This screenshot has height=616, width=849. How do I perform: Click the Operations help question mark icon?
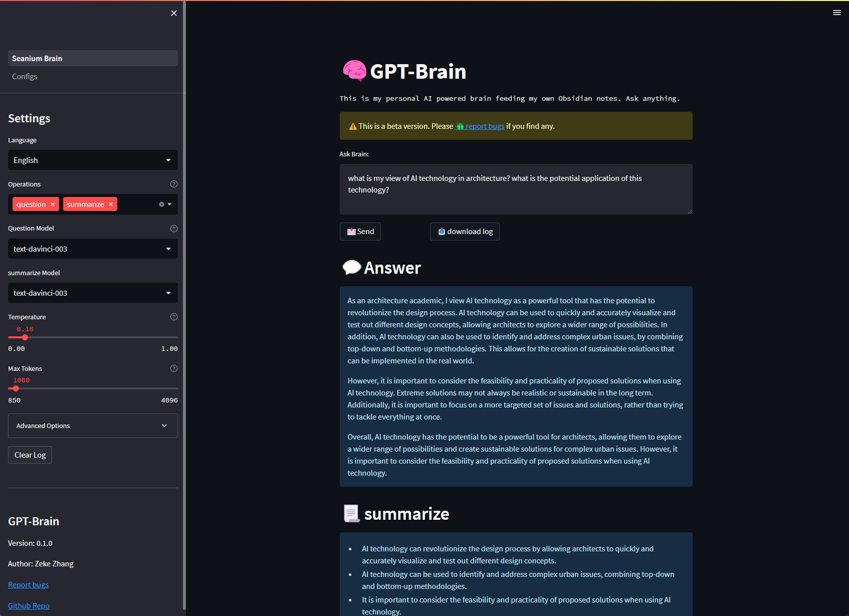pos(174,184)
